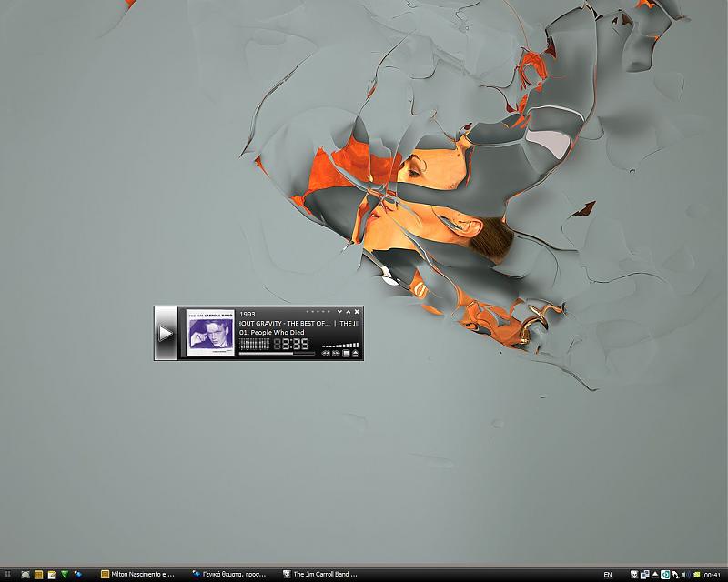Image resolution: width=728 pixels, height=582 pixels.
Task: Start playback with the large play button
Action: point(166,333)
